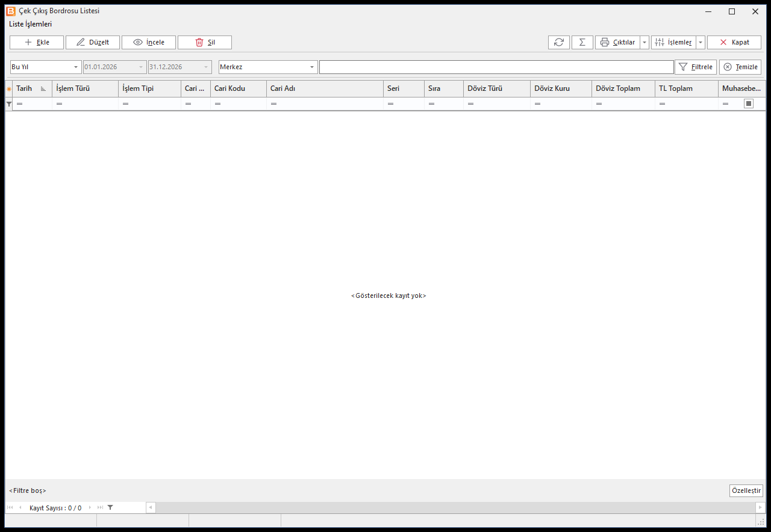771x532 pixels.
Task: Click the Düzelt button
Action: point(93,42)
